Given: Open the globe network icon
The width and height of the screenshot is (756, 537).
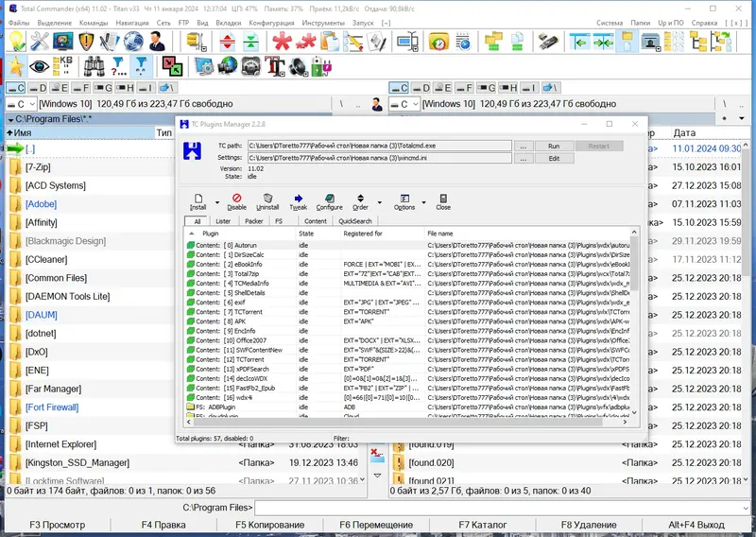Looking at the screenshot, I should click(x=133, y=41).
